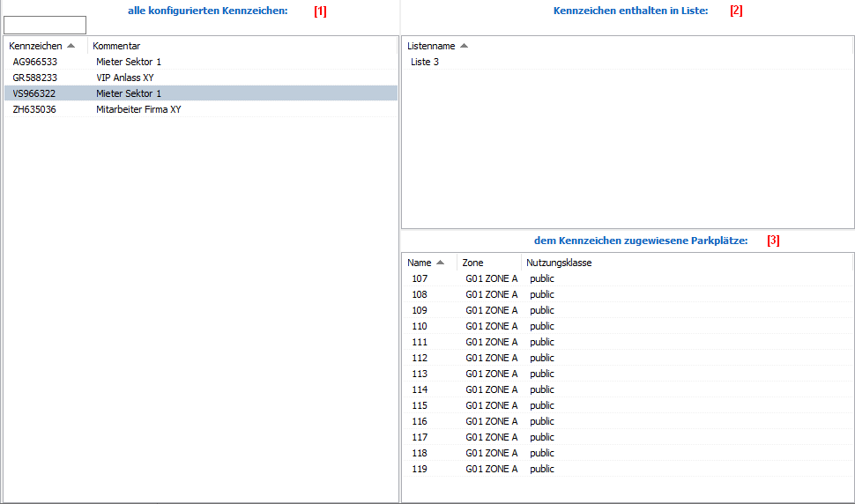Viewport: 855px width, 504px height.
Task: Sort by Kommentar column header
Action: coord(116,46)
